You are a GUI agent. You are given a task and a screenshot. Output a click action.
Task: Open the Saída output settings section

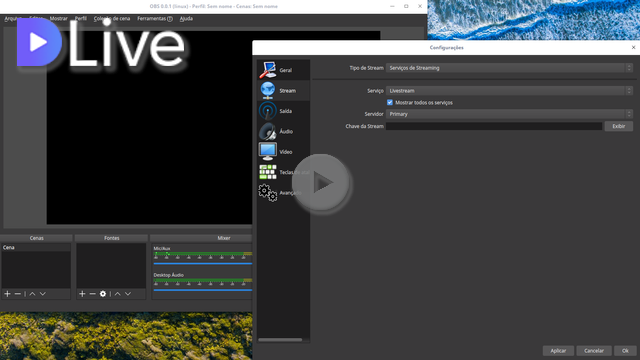283,111
